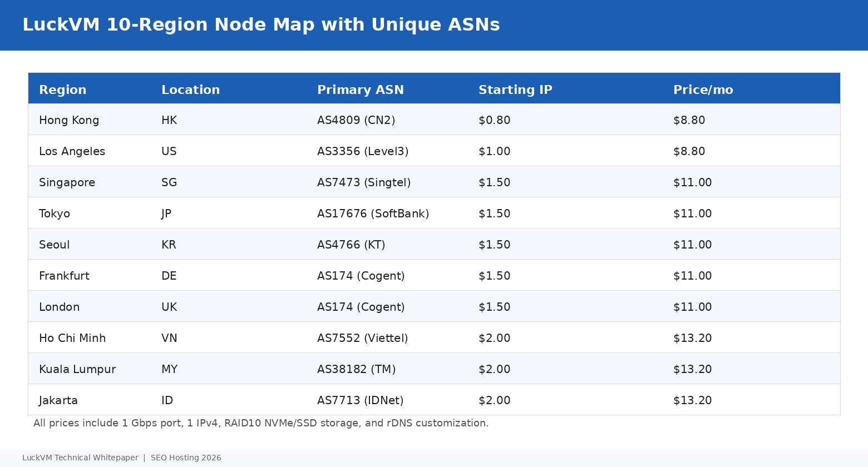Click the Ho Chi Minh row's $2.00 value
This screenshot has height=467, width=868.
[x=495, y=338]
